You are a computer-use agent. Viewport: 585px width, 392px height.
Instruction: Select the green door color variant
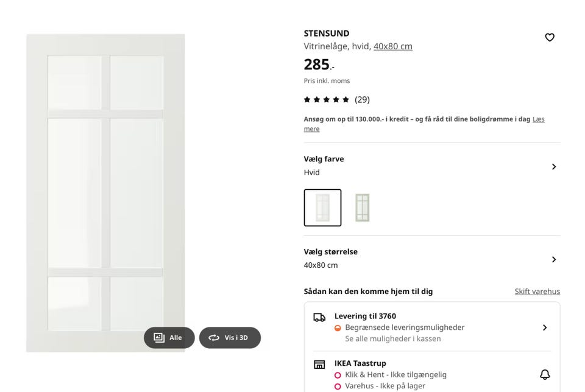[362, 208]
